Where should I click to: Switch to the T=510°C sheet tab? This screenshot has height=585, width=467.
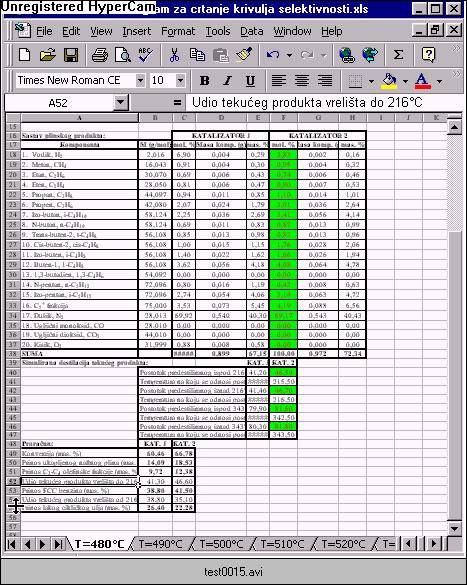[282, 544]
